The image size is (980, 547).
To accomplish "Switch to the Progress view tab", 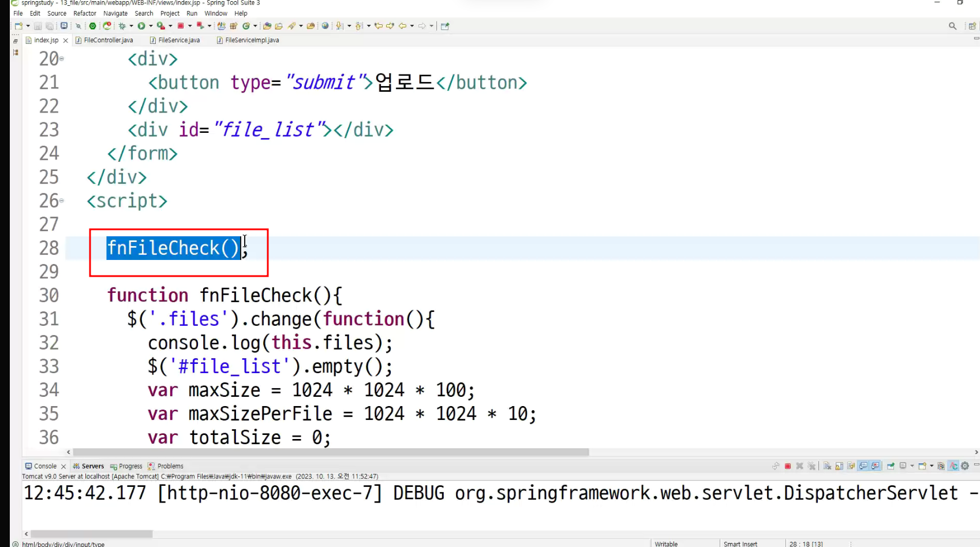I will pyautogui.click(x=126, y=466).
